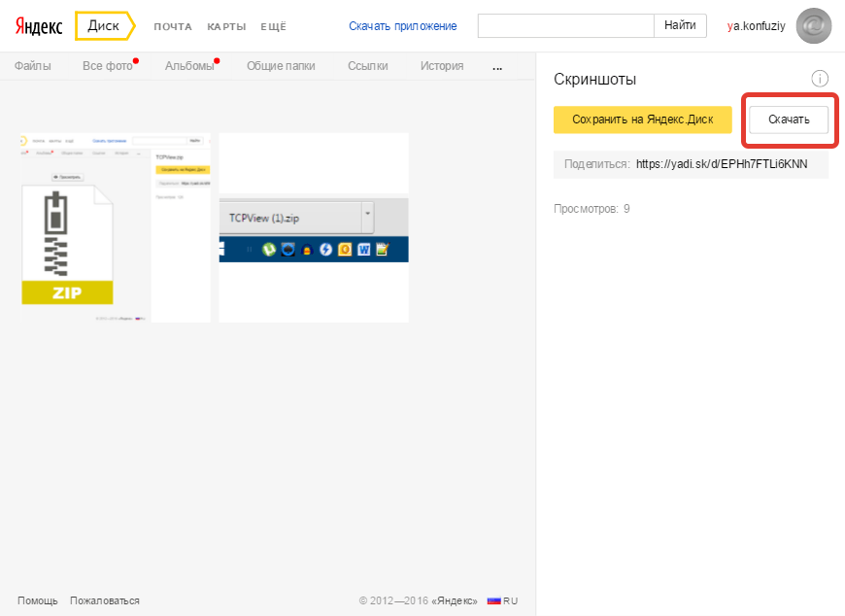The image size is (845, 616).
Task: Open the Все фото tab
Action: [107, 66]
